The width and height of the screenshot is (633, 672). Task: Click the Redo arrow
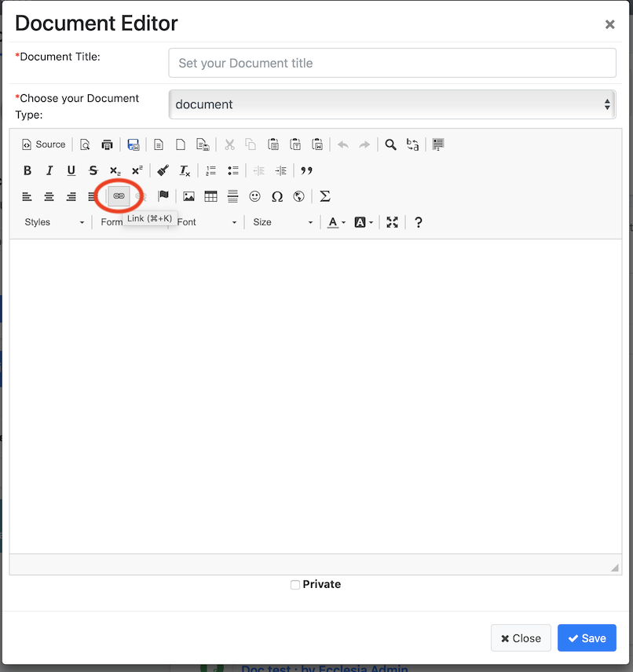(364, 144)
